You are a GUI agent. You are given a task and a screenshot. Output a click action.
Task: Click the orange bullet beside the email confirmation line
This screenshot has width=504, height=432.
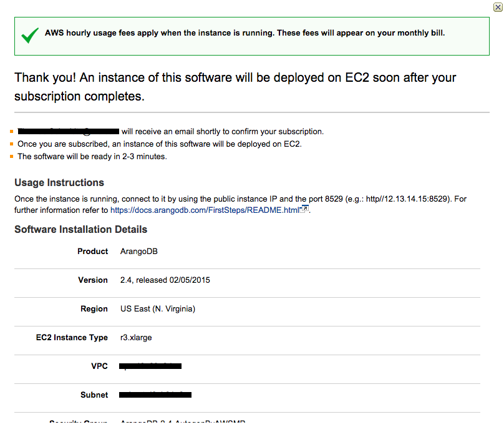tap(11, 132)
